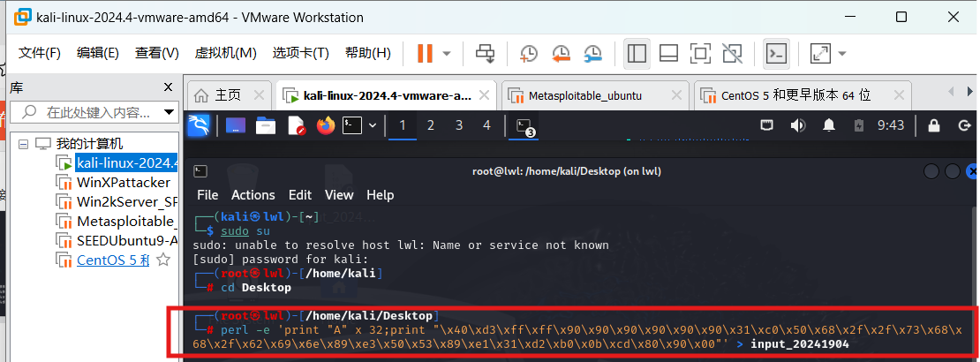Toggle the thumbnail bar view icon

[668, 53]
